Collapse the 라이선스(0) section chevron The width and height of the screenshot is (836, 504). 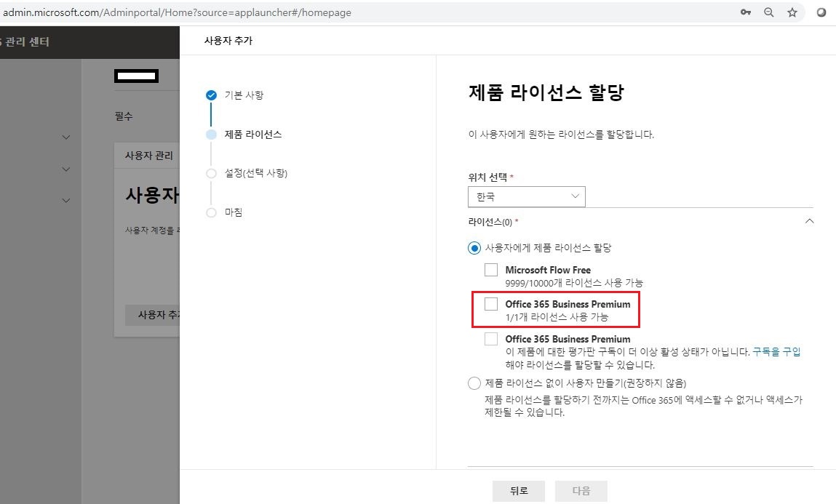point(809,221)
